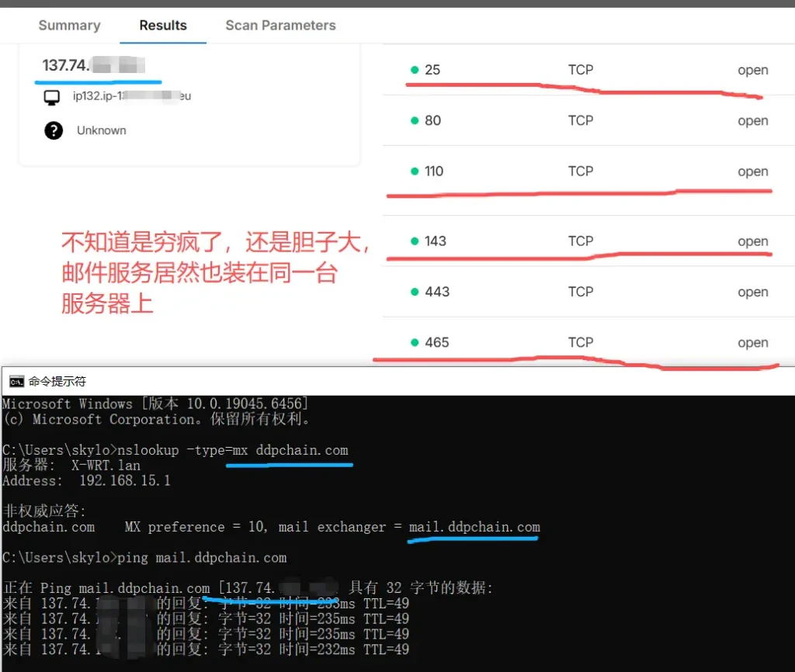Click TCP protocol cell in port 443 row
Viewport: 795px width, 672px height.
tap(581, 292)
